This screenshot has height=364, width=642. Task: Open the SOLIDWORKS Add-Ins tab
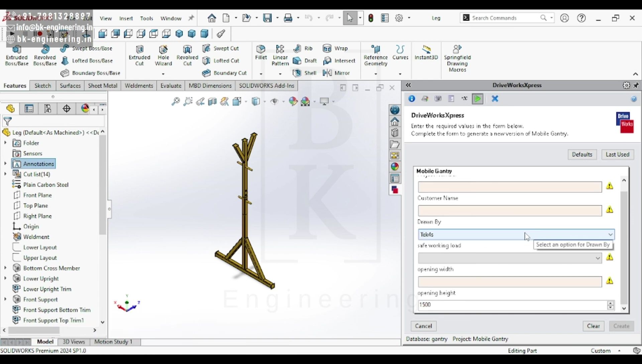tap(266, 85)
